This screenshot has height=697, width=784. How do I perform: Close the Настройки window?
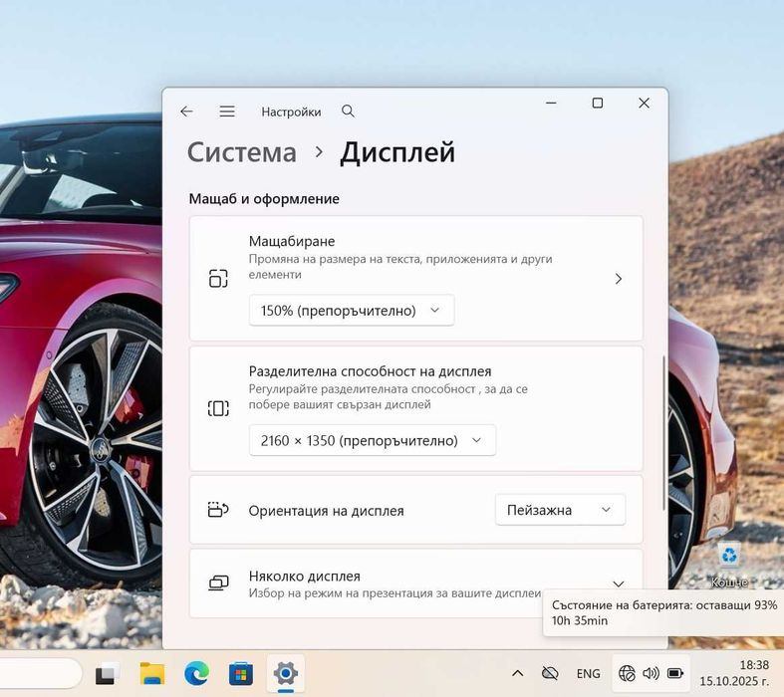click(644, 103)
